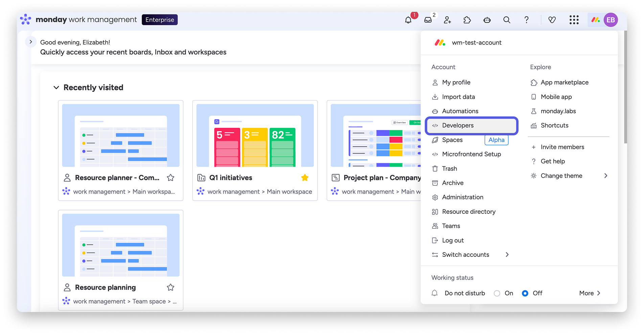Screen dimensions: 644x334
Task: Open search with the magnifier icon
Action: pyautogui.click(x=507, y=20)
